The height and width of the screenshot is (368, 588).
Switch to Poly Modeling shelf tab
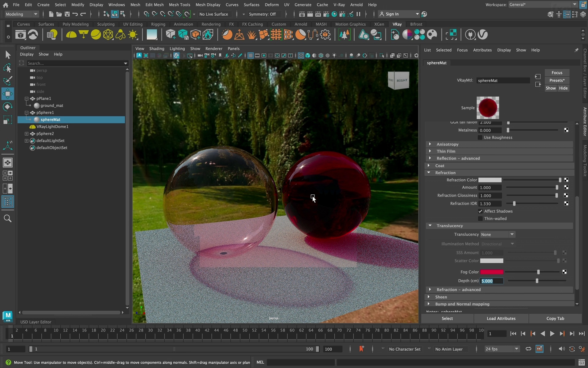[x=75, y=24]
